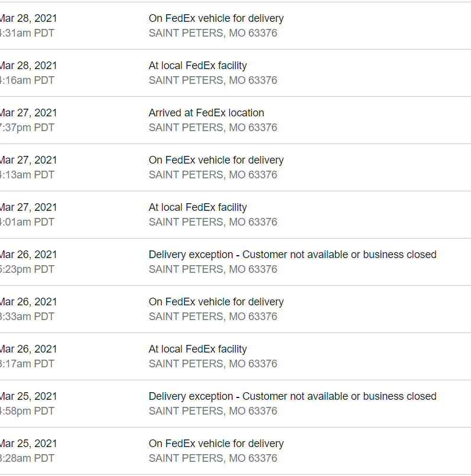Select Mar 26 "At local FedEx facility" status
Screen dimensions: 471x476
pyautogui.click(x=197, y=349)
